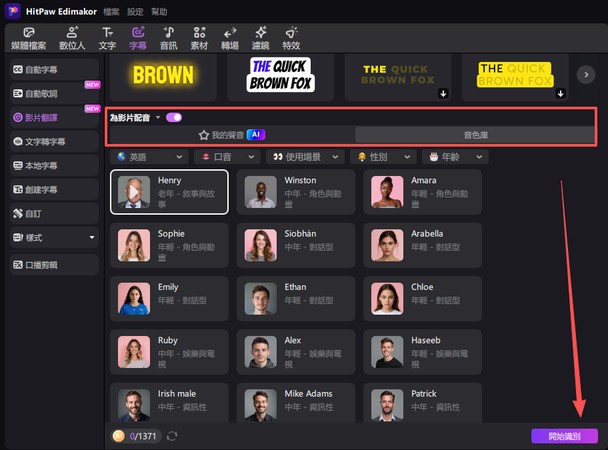Open the 設定 settings menu
608x450 pixels.
click(x=135, y=12)
